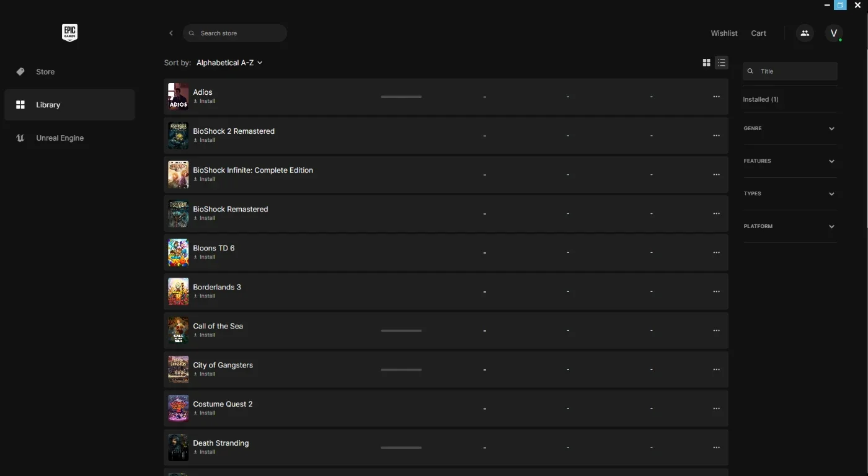This screenshot has width=868, height=476.
Task: Expand the Types filter section
Action: [x=790, y=193]
